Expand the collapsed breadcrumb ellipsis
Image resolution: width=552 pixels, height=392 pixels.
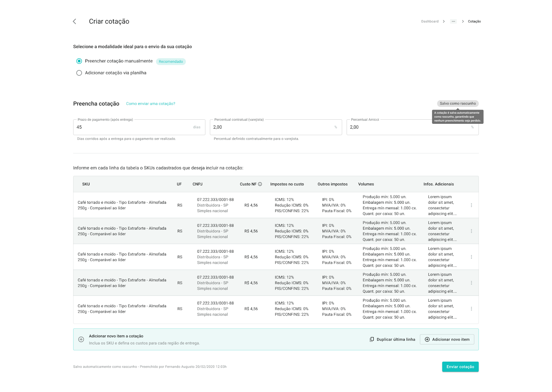453,21
